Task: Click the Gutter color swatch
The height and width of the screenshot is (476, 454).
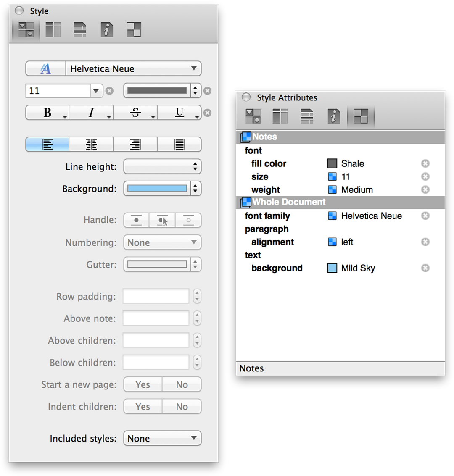Action: [157, 264]
